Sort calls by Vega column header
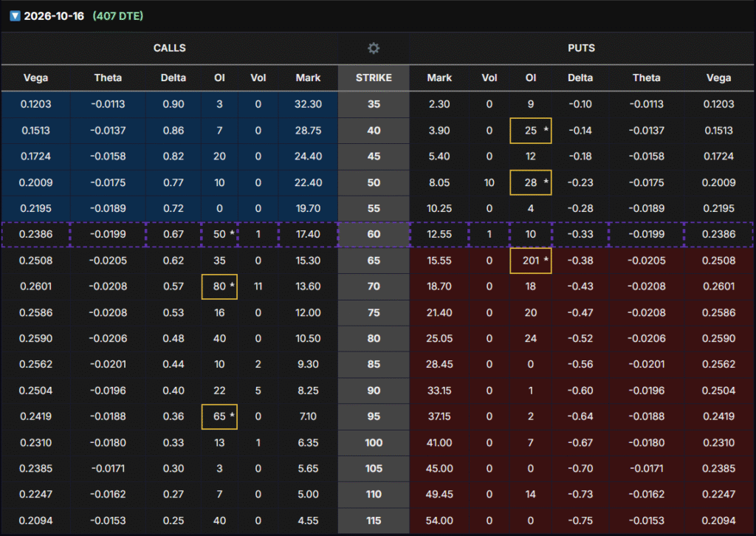The image size is (756, 536). [35, 78]
